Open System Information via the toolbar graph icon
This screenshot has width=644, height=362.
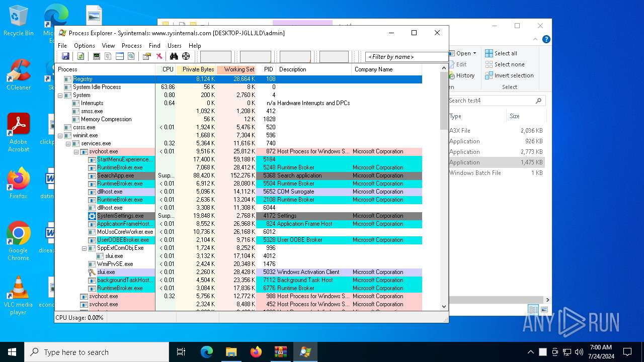click(x=97, y=56)
